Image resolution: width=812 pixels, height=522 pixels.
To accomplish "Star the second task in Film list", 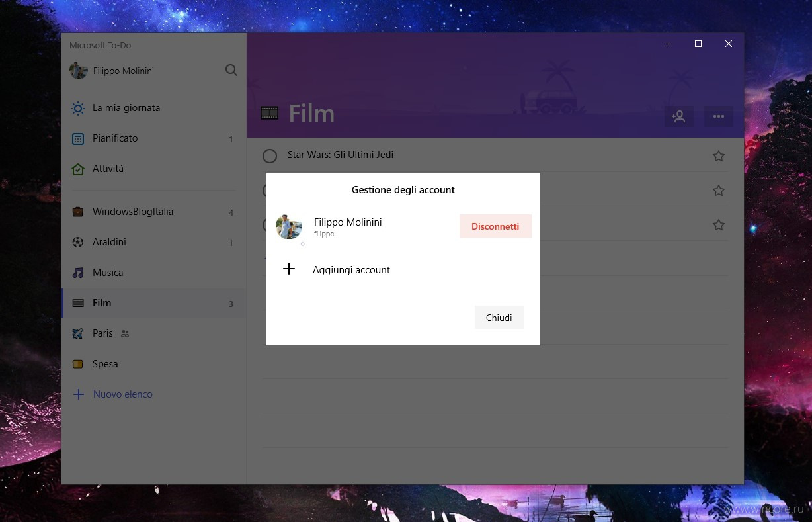I will click(719, 191).
